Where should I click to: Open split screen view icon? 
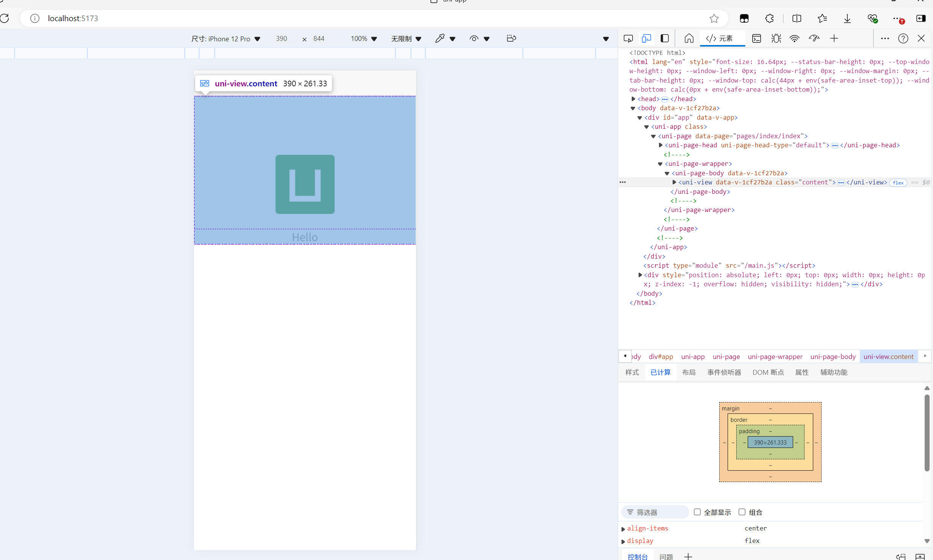[x=797, y=18]
